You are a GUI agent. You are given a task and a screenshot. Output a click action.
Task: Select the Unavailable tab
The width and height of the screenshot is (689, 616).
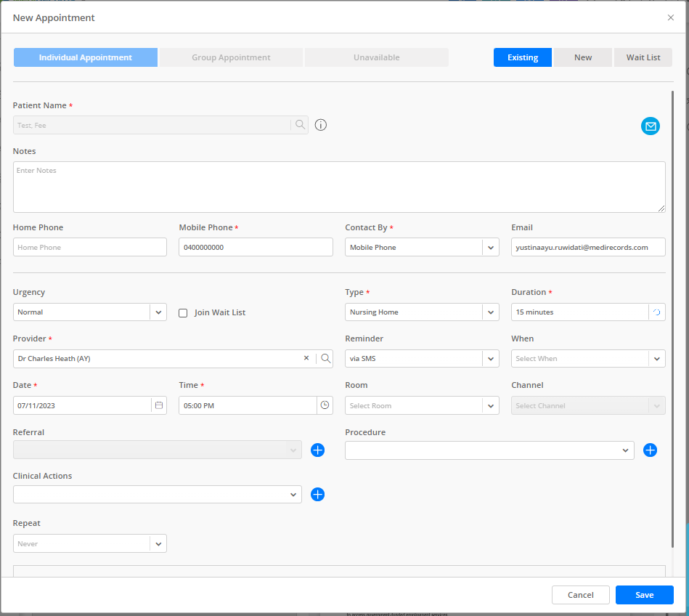click(x=377, y=57)
